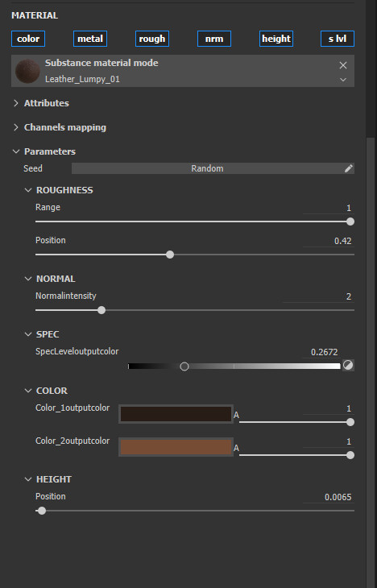Click the Substance material mode title

click(x=101, y=63)
